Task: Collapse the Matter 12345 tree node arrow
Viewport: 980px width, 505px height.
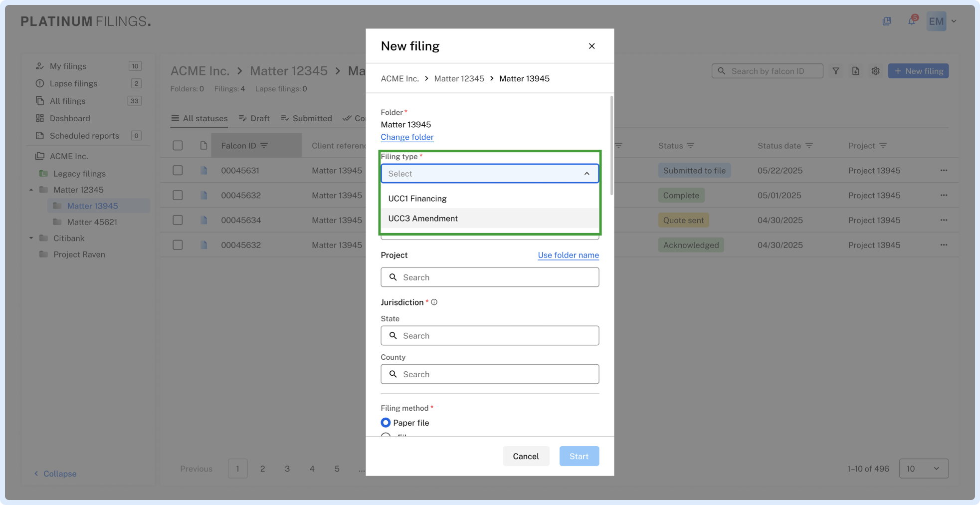Action: click(31, 190)
